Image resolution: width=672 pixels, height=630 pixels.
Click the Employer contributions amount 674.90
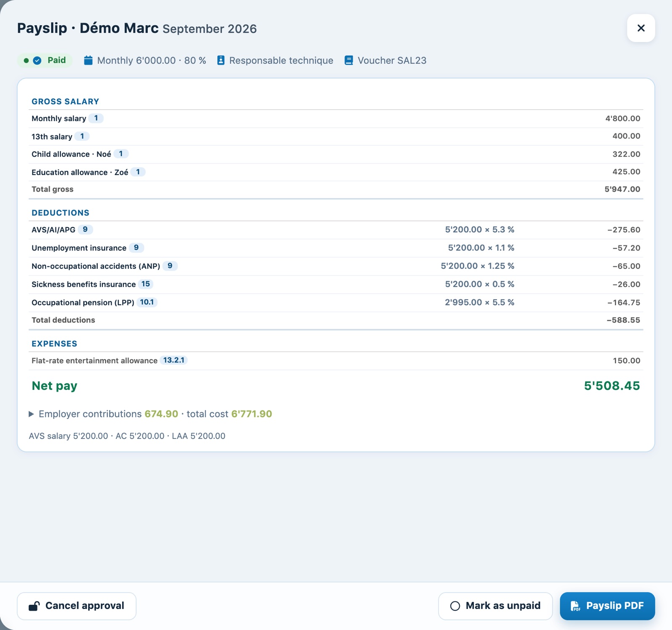(161, 414)
